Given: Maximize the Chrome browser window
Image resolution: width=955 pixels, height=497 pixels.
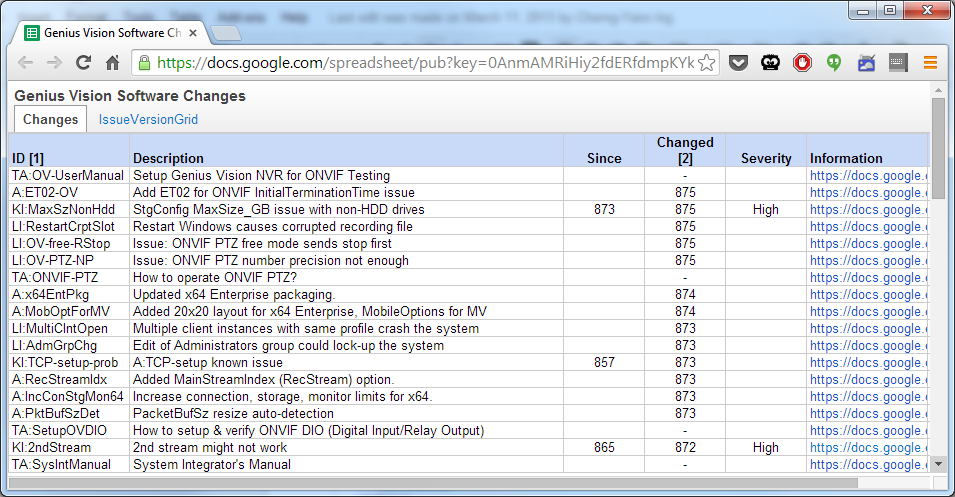Looking at the screenshot, I should [890, 10].
